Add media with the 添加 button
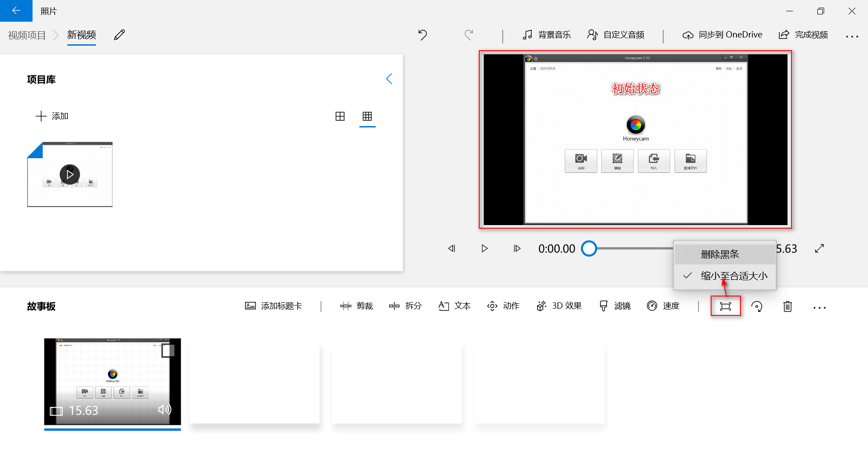Viewport: 868px width, 461px height. pos(52,116)
